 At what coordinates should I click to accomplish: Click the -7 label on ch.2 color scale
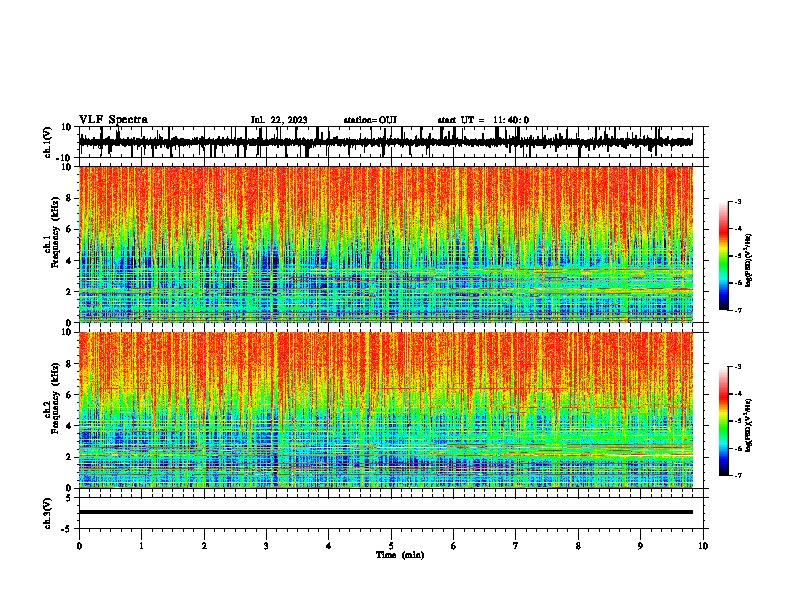tap(738, 476)
